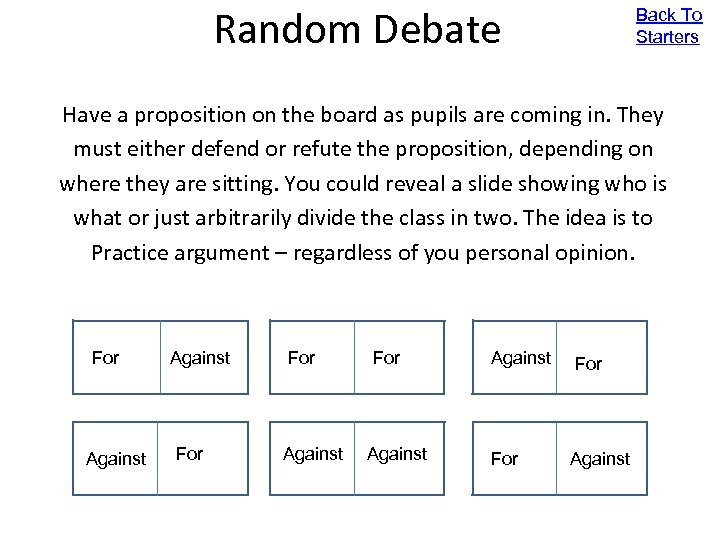The width and height of the screenshot is (720, 540).
Task: Click the Back To Starters link
Action: (x=668, y=26)
